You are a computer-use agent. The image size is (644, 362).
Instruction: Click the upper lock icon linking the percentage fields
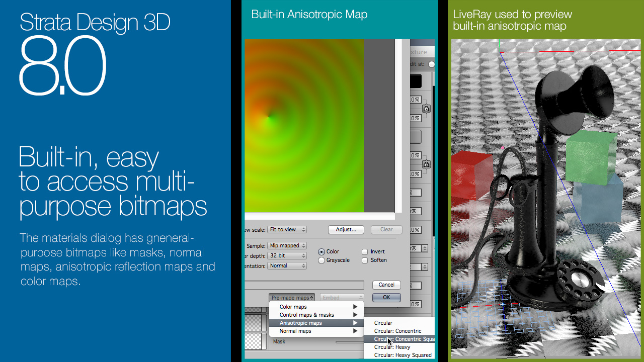coord(426,109)
